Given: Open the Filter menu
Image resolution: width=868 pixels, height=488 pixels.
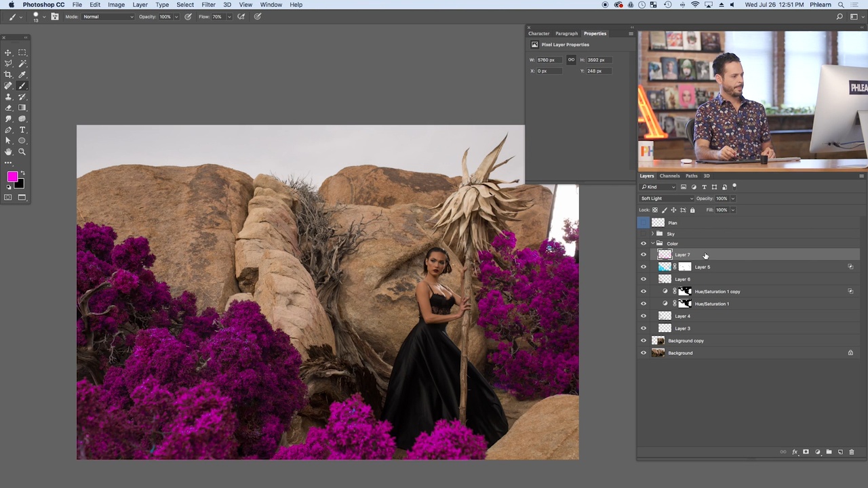Looking at the screenshot, I should (x=208, y=5).
